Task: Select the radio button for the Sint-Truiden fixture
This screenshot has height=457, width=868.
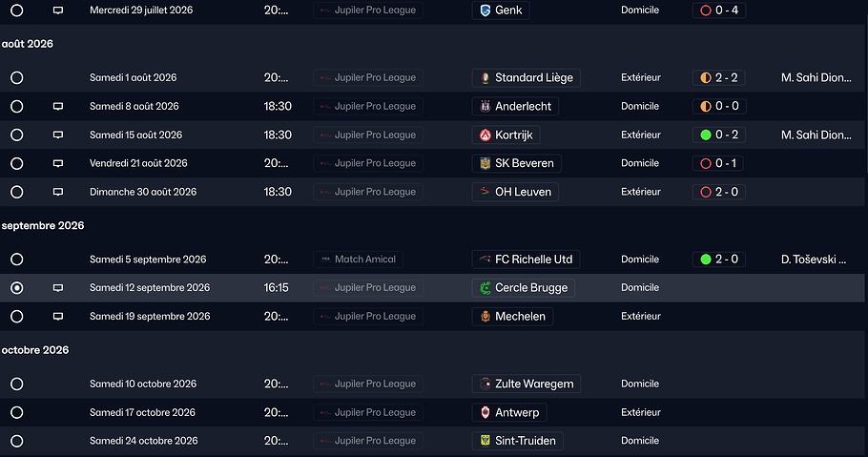Action: click(x=17, y=441)
